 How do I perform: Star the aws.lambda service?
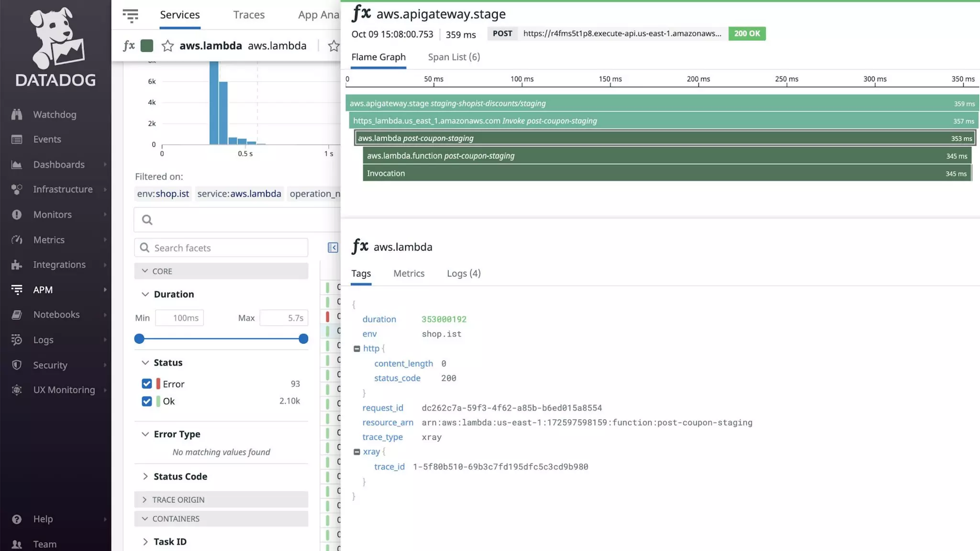(167, 46)
